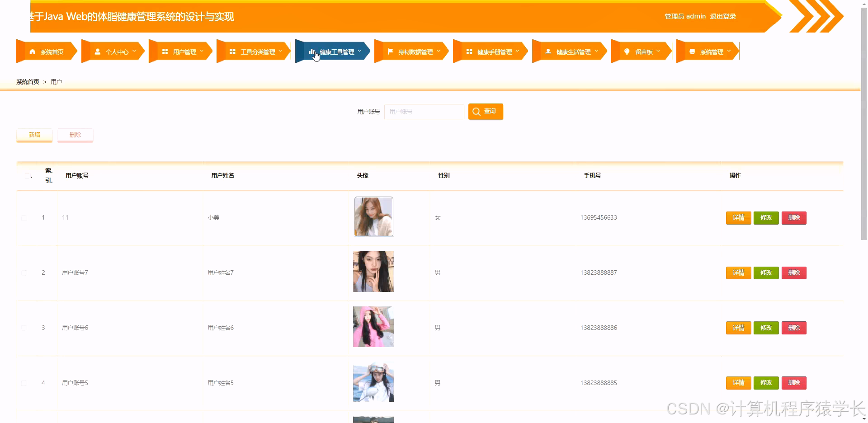The image size is (868, 423).
Task: Click the avatar thumbnail of 用户姓名5
Action: click(x=373, y=381)
